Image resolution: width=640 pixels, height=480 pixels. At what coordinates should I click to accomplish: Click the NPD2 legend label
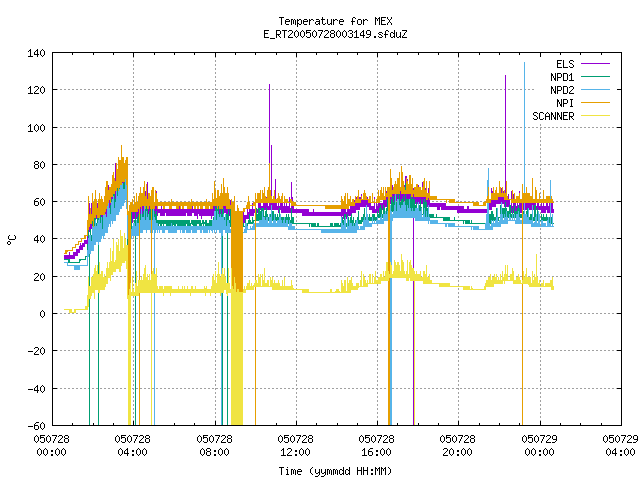coord(562,90)
